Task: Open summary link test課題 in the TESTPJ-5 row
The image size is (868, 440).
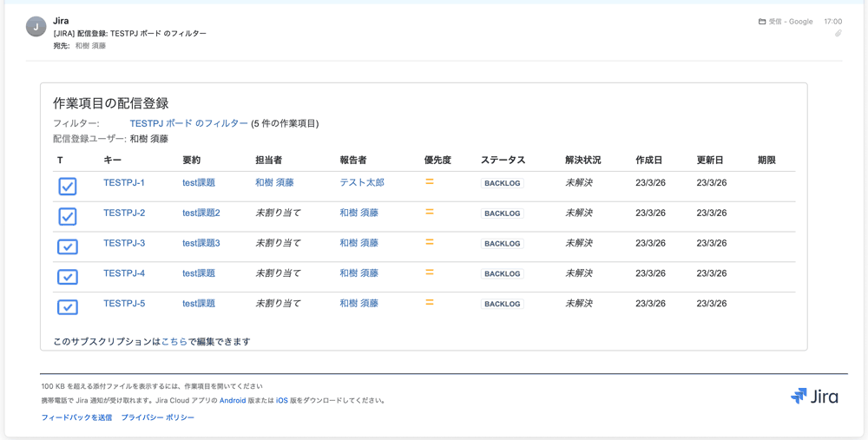Action: (x=199, y=303)
